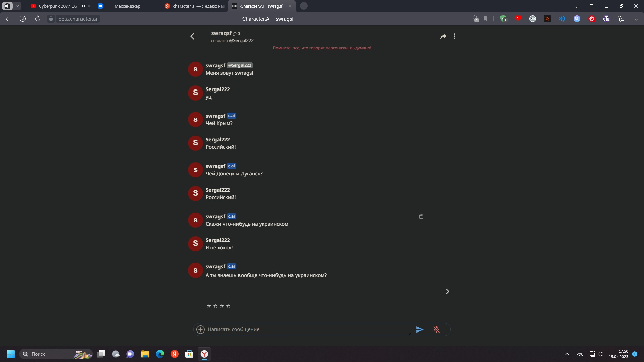The image size is (644, 362).
Task: Switch to the Мессенджер tab
Action: coord(127,6)
